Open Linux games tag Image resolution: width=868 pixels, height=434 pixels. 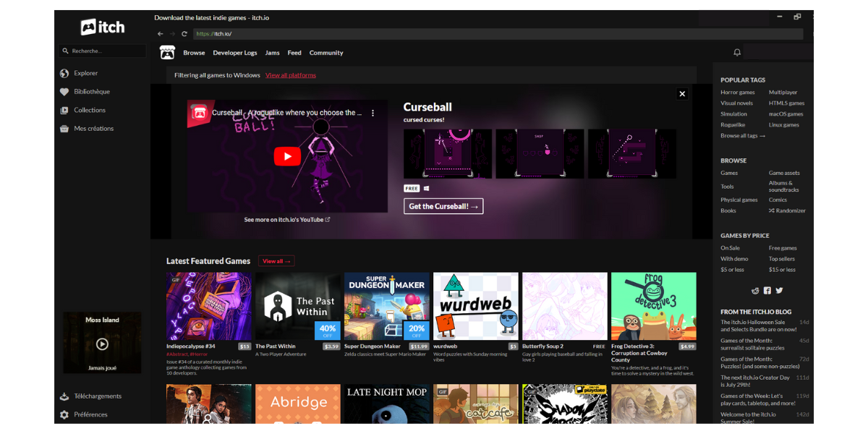[784, 125]
